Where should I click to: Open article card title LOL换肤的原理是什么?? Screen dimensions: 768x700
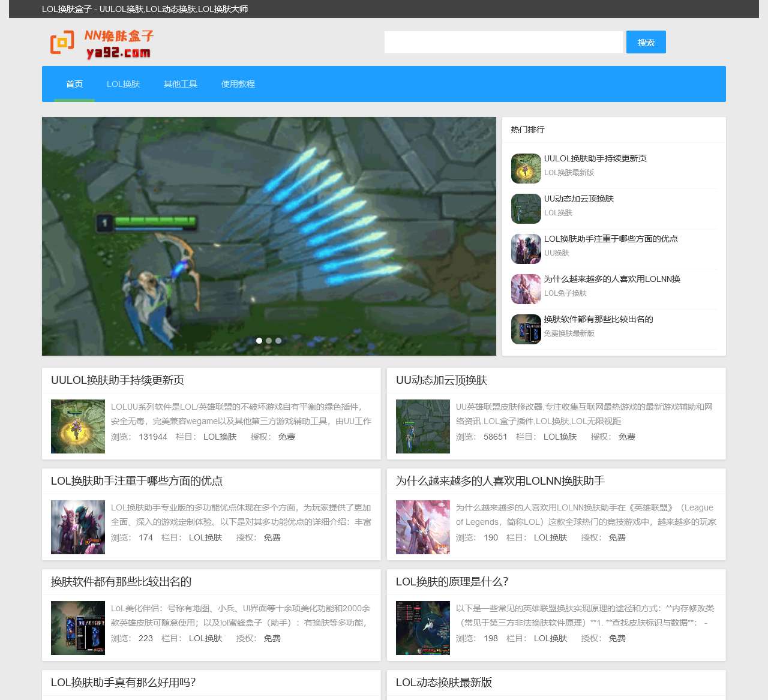[452, 582]
